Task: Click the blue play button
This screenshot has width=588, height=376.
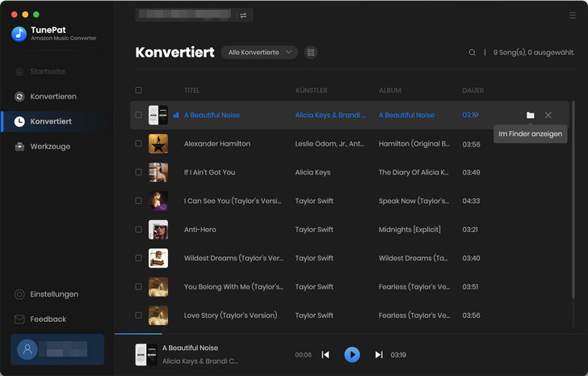Action: 352,355
